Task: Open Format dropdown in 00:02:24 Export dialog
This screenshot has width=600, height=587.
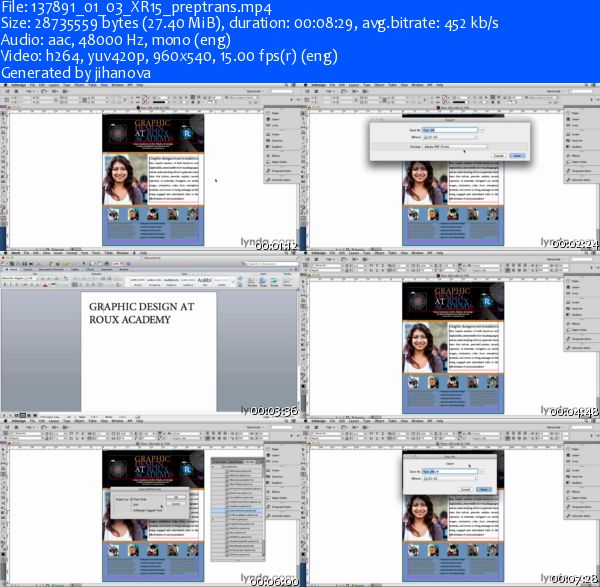Action: (x=455, y=147)
